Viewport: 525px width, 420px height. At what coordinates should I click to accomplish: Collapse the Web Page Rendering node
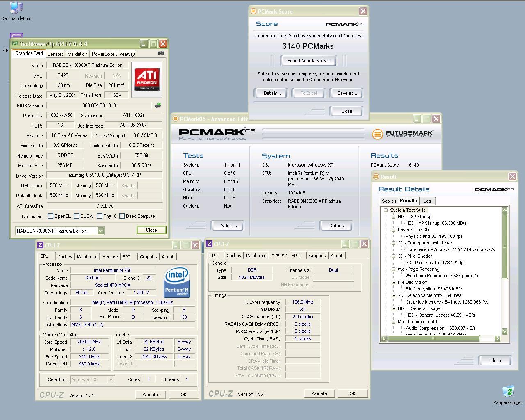click(x=393, y=269)
